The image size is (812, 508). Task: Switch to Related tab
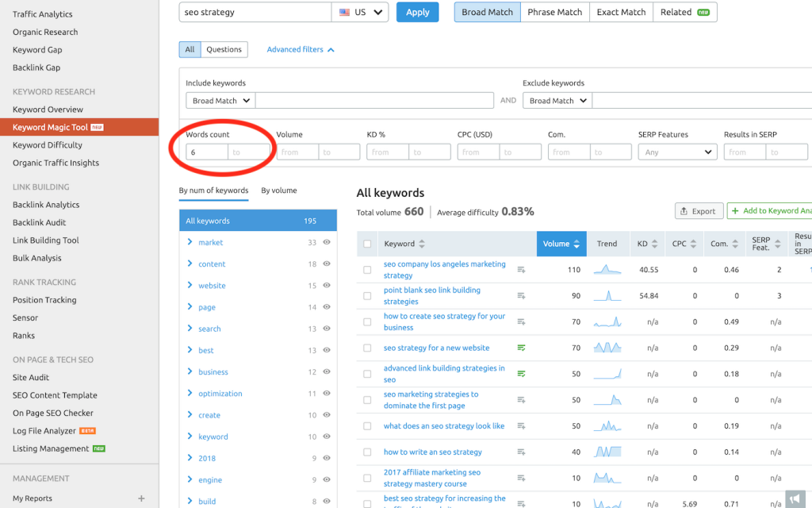coord(684,12)
